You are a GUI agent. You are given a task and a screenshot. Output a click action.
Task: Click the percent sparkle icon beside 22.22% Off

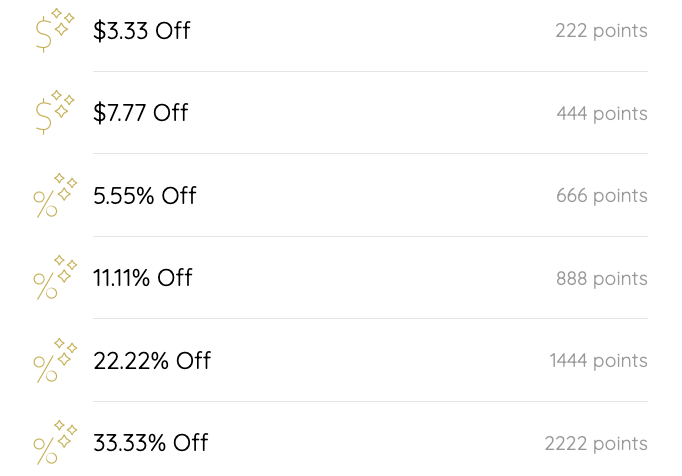point(55,360)
